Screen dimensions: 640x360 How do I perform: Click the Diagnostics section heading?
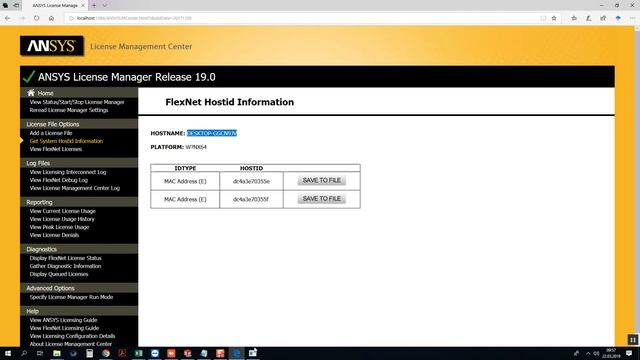pyautogui.click(x=42, y=249)
